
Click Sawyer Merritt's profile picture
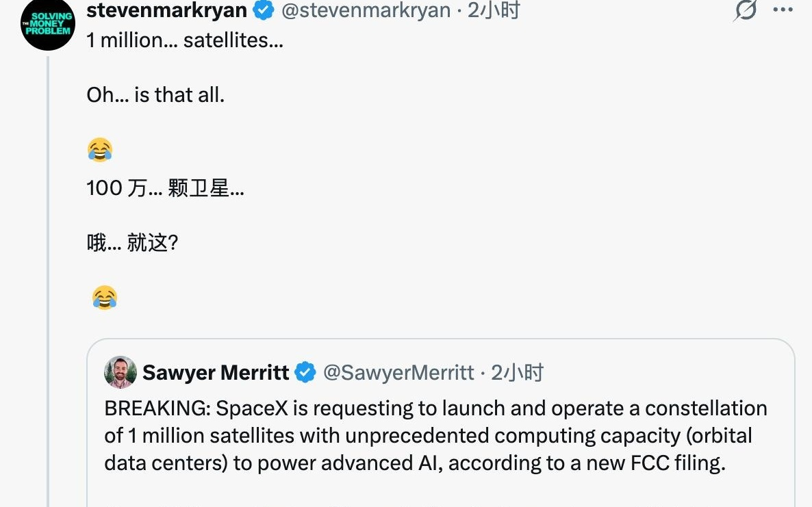(122, 372)
